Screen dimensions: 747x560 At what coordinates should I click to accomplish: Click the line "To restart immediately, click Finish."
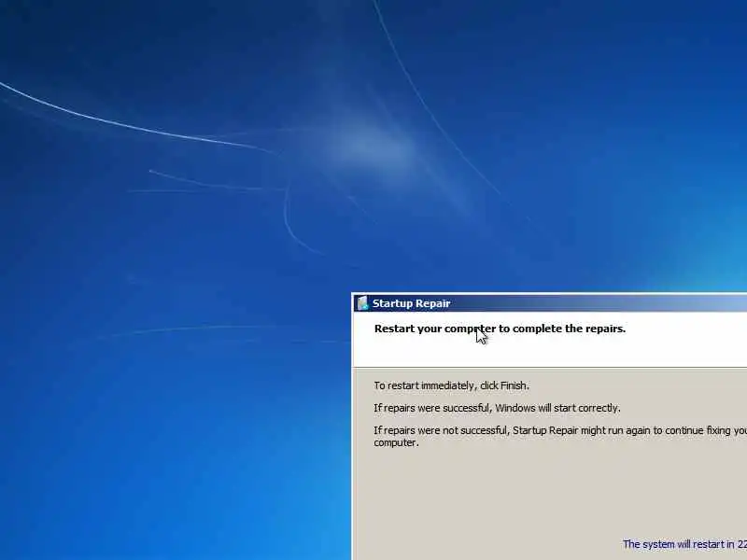[x=451, y=385]
